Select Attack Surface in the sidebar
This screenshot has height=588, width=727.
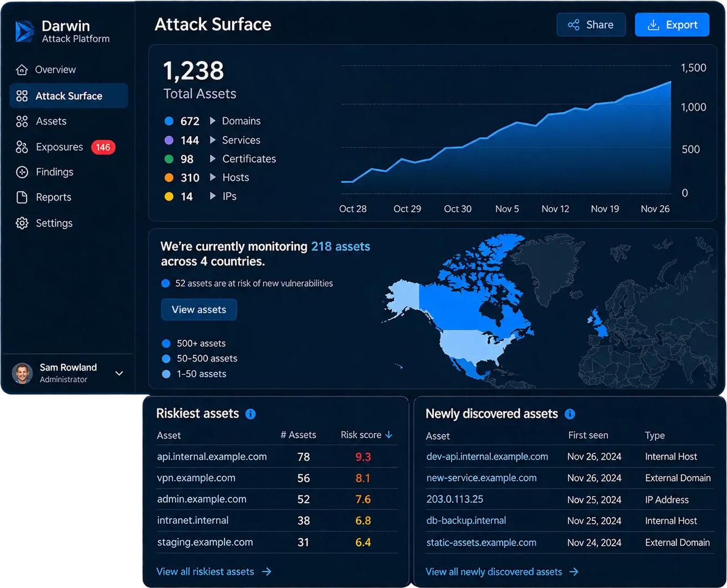69,96
